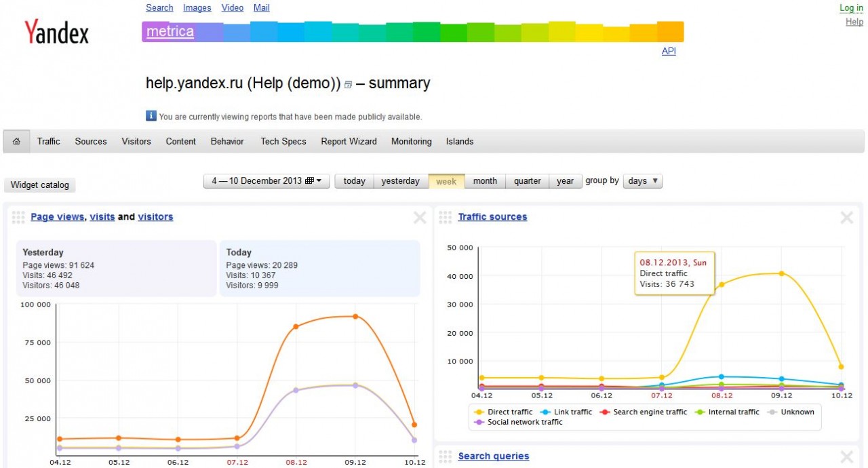Open the Sources menu
This screenshot has width=868, height=468.
91,142
